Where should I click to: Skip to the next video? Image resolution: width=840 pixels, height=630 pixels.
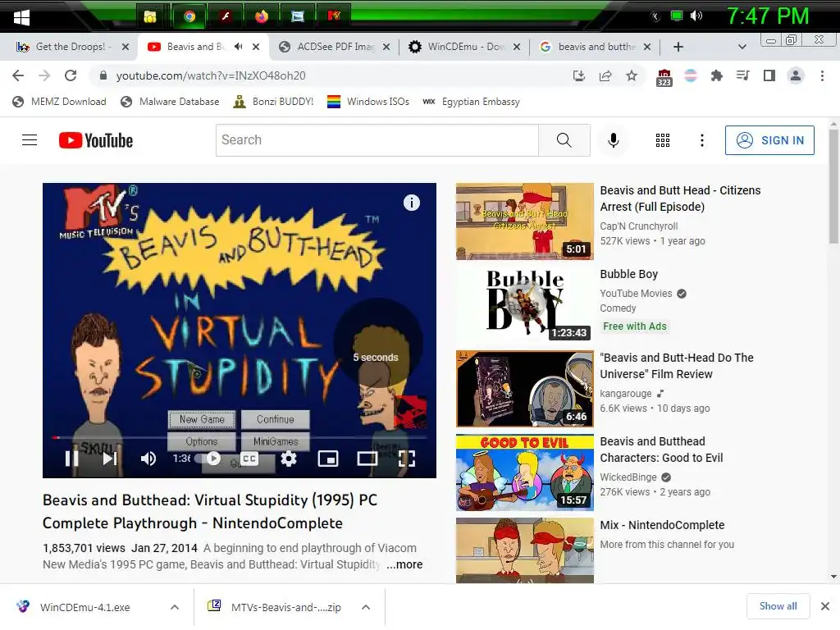[110, 459]
